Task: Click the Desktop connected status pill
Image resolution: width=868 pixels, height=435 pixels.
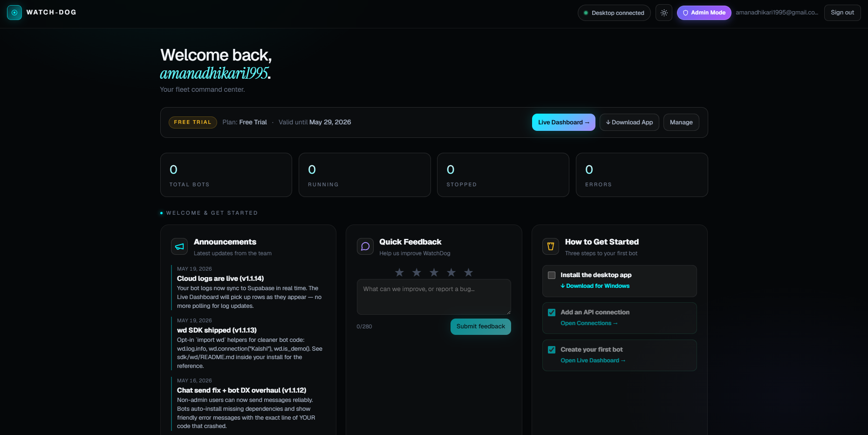Action: click(614, 13)
